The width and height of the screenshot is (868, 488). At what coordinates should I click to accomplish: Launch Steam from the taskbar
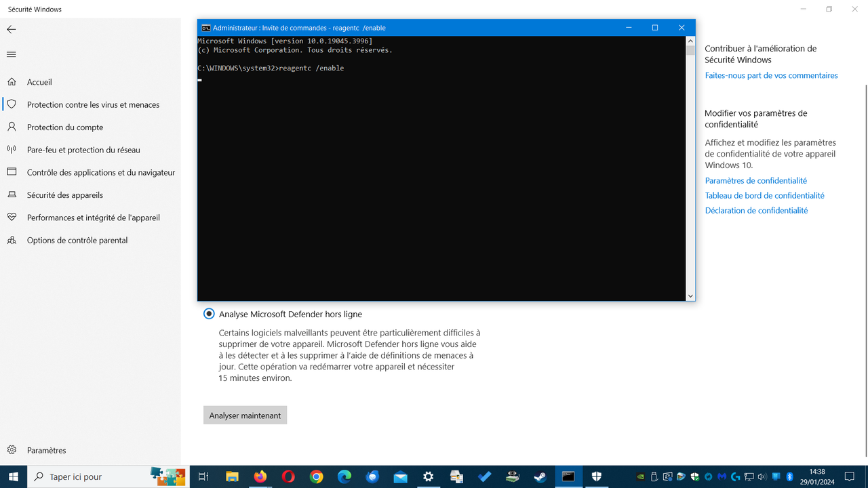click(x=540, y=476)
